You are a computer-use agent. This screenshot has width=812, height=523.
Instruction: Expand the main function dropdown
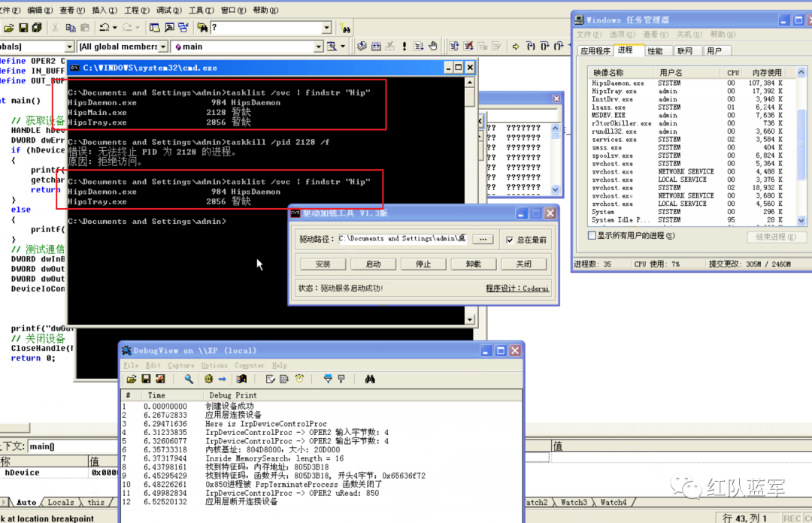[x=319, y=47]
